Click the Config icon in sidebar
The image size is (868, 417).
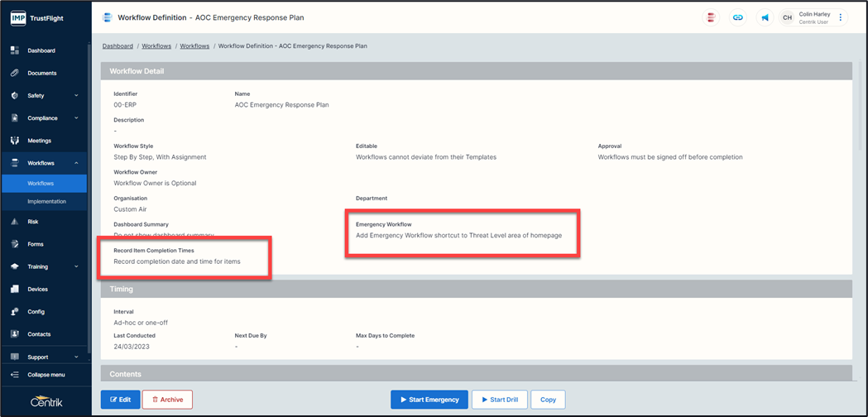(x=14, y=312)
